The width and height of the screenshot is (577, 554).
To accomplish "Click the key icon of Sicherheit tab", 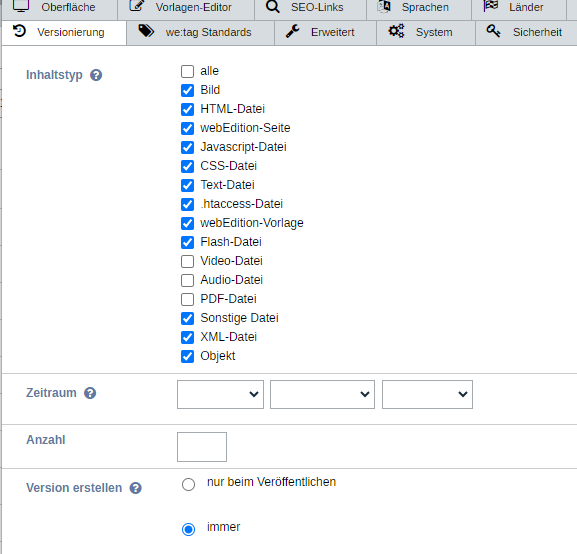I will pos(493,31).
